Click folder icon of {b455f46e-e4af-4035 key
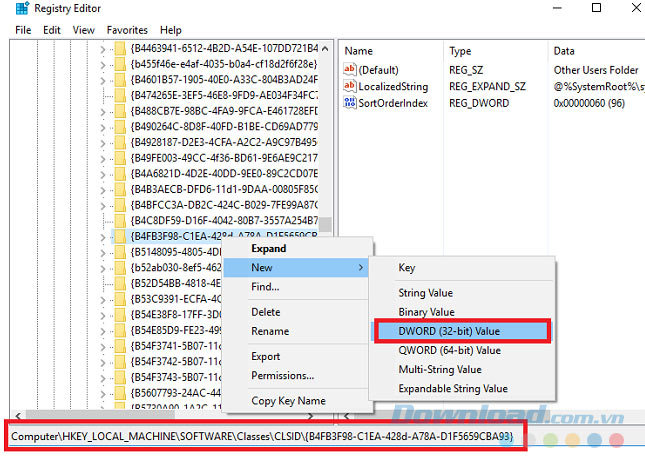The height and width of the screenshot is (461, 645). coord(120,65)
